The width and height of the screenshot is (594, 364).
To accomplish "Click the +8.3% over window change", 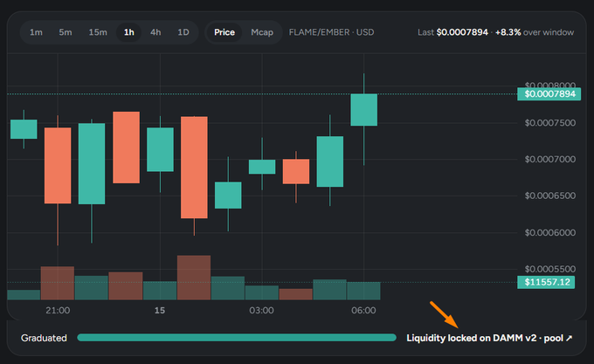I will (x=535, y=32).
